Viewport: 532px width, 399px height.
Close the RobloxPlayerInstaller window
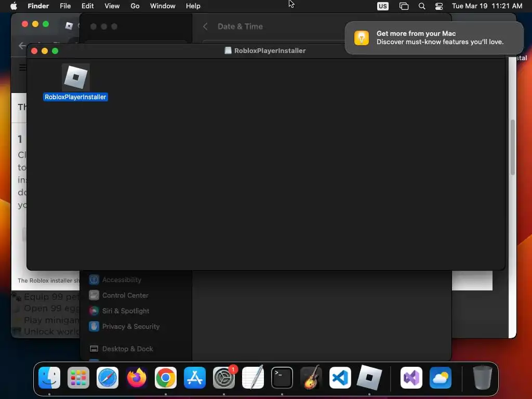(x=34, y=51)
